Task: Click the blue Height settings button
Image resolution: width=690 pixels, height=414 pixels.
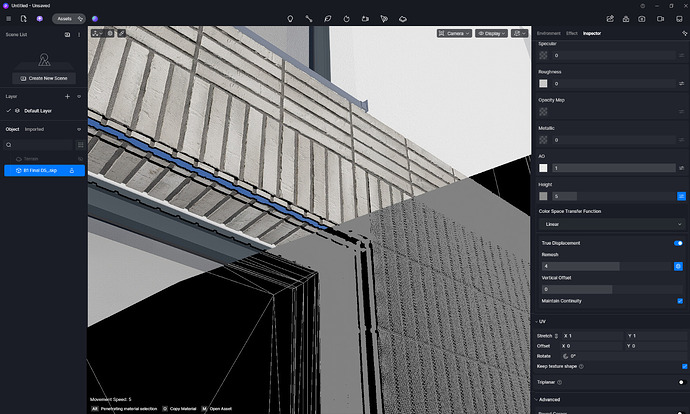Action: [681, 196]
